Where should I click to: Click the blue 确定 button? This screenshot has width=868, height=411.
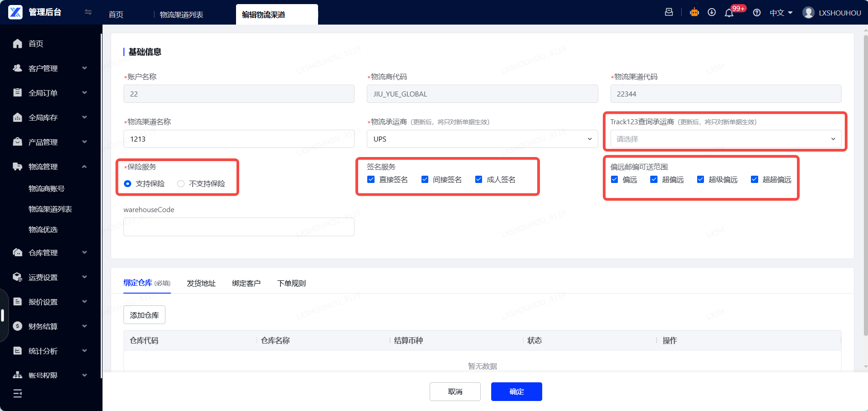pyautogui.click(x=517, y=392)
